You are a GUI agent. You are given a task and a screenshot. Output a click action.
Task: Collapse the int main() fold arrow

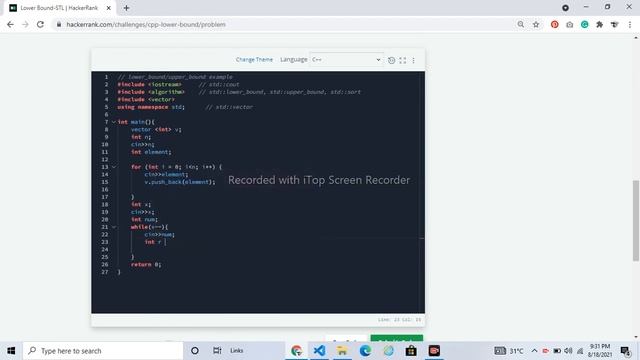coord(114,122)
